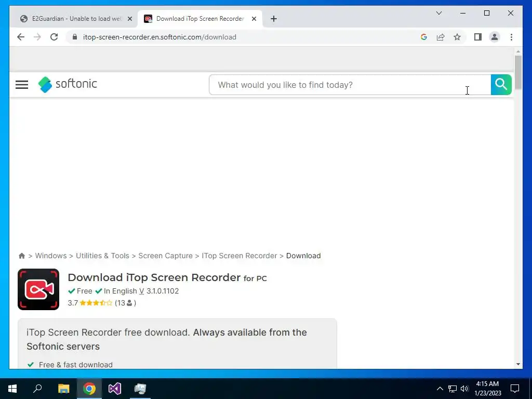Click the version V 3.1.0.1102 label
532x399 pixels.
(159, 291)
